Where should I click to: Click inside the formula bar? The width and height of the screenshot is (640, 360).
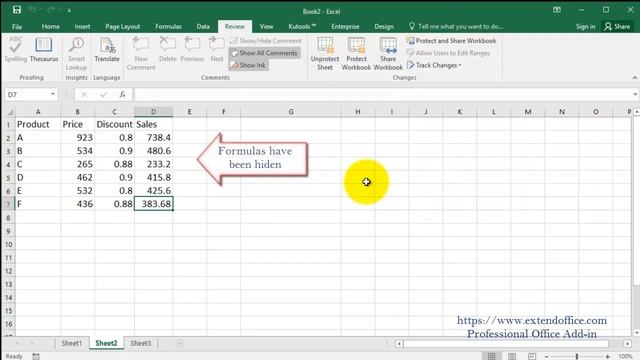tap(382, 95)
